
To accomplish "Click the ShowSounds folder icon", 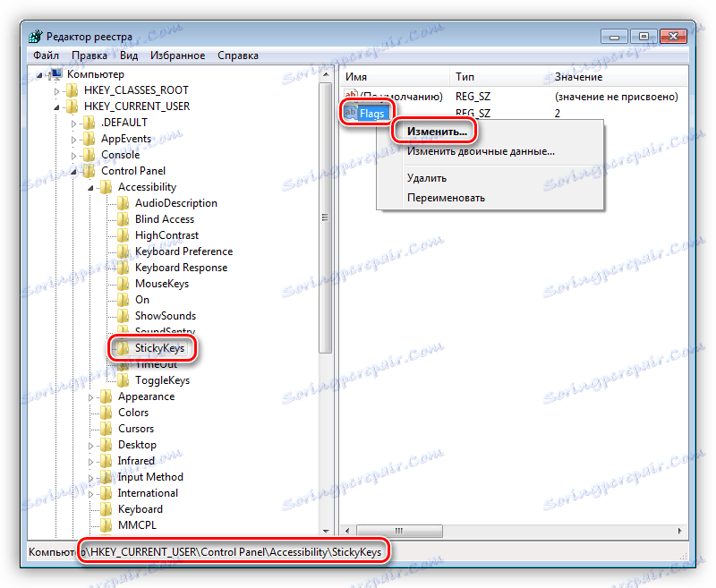I will (124, 316).
